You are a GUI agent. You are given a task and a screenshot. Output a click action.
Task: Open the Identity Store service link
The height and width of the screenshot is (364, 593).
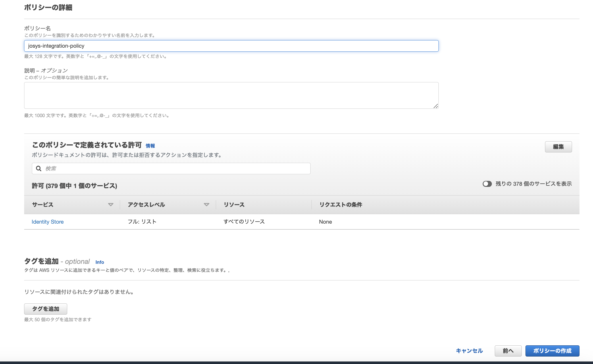[48, 222]
